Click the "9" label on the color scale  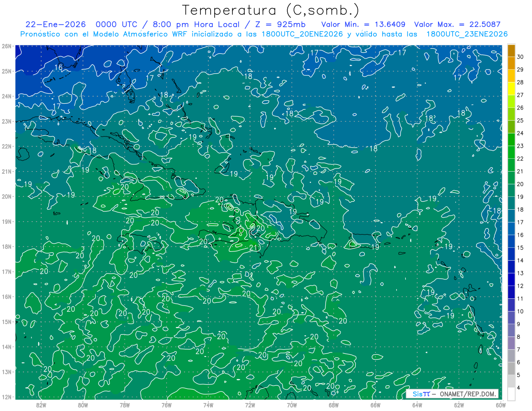[518, 324]
